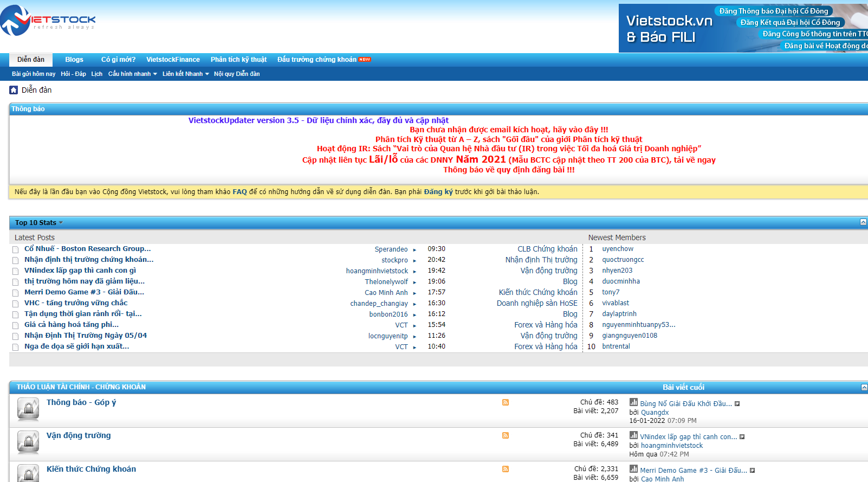
Task: Open RSS feed for Thông báo - Góp ý
Action: tap(506, 402)
